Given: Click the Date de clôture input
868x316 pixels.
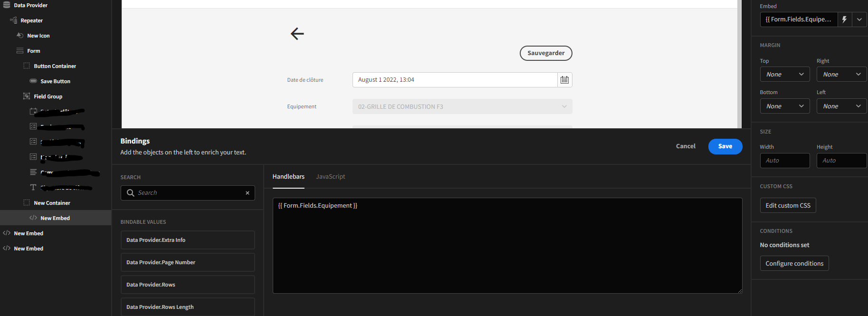Looking at the screenshot, I should coord(455,80).
